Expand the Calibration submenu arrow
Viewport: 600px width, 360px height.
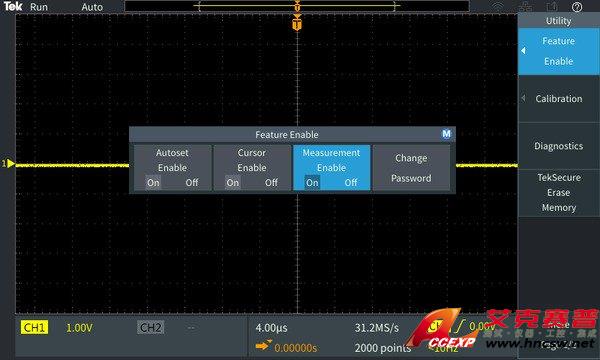[x=523, y=98]
